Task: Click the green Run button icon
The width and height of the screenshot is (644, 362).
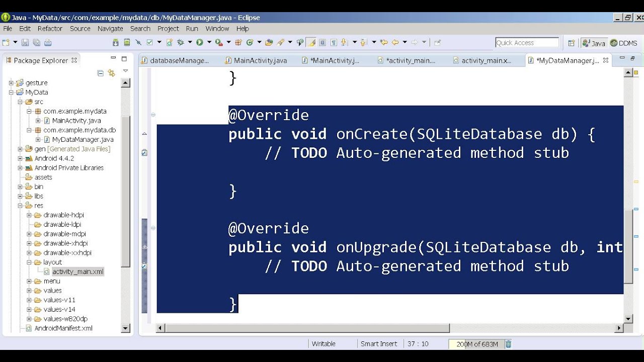Action: coord(200,43)
